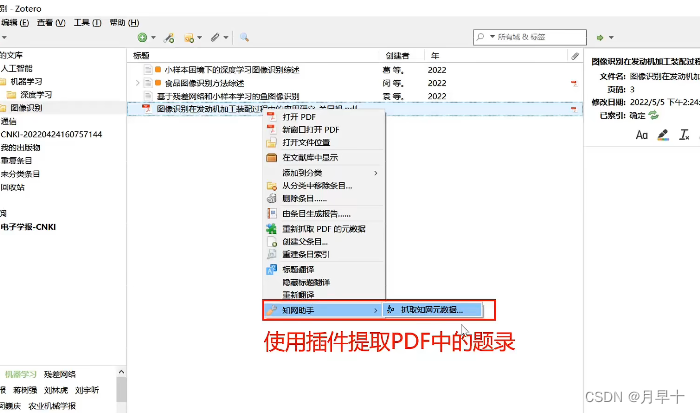Screen dimensions: 700x413
Task: Select the 基于残差网络和小样本学习的鱼图像识别 item
Action: coord(228,96)
